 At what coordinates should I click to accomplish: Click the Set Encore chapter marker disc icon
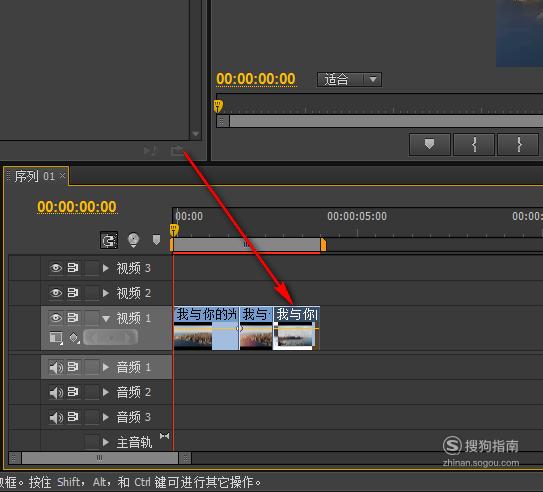click(x=133, y=240)
